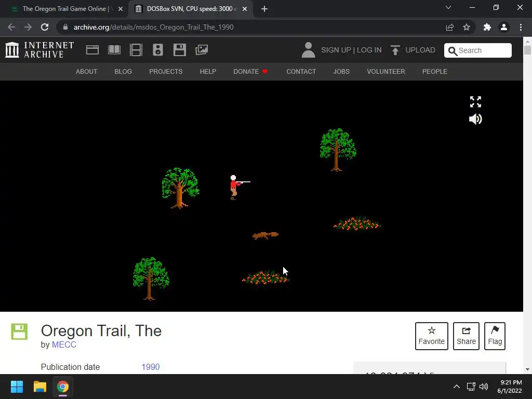This screenshot has height=399, width=532.
Task: Open the Chrome extensions puzzle icon
Action: tap(487, 27)
